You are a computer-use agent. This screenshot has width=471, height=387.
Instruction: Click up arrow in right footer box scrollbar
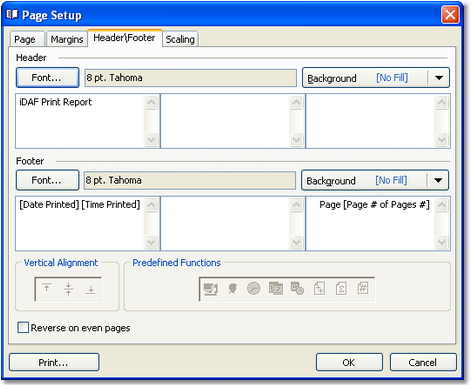tap(442, 204)
